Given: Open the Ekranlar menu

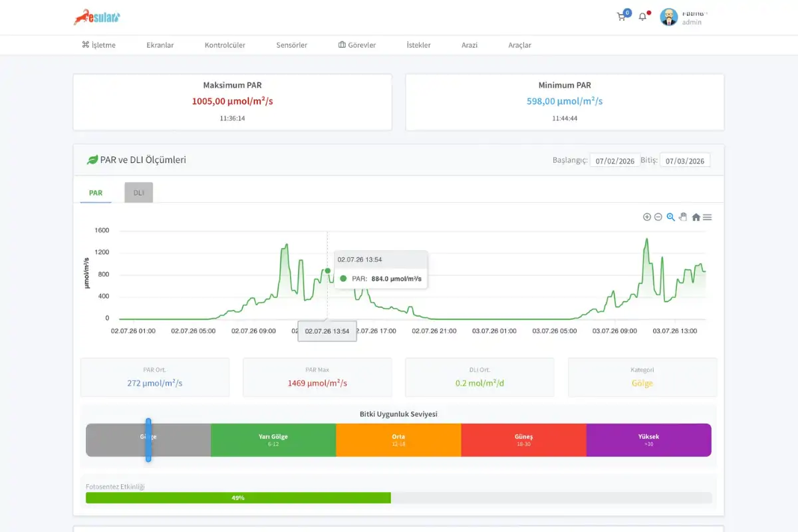Looking at the screenshot, I should tap(160, 45).
